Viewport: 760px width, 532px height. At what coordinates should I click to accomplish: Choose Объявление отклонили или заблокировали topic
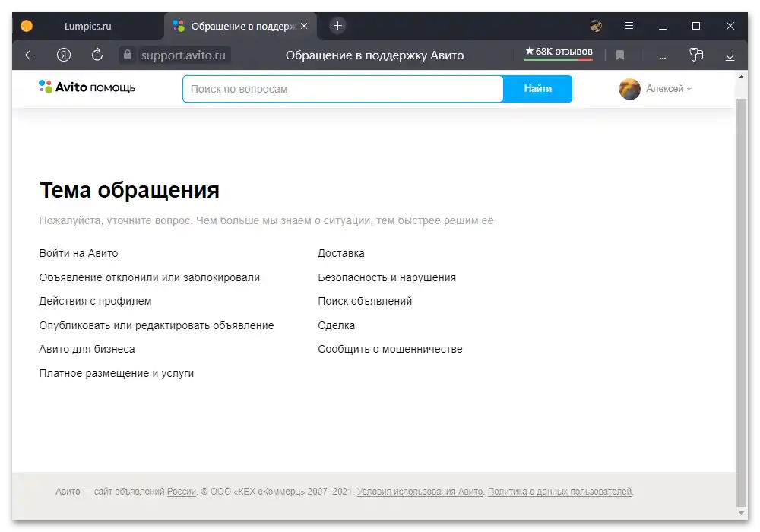click(149, 277)
